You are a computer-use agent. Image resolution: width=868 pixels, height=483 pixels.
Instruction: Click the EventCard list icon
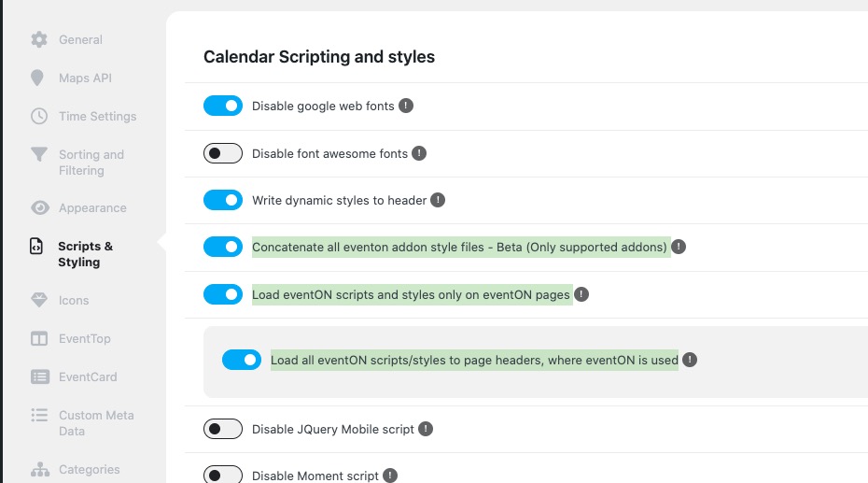(40, 376)
